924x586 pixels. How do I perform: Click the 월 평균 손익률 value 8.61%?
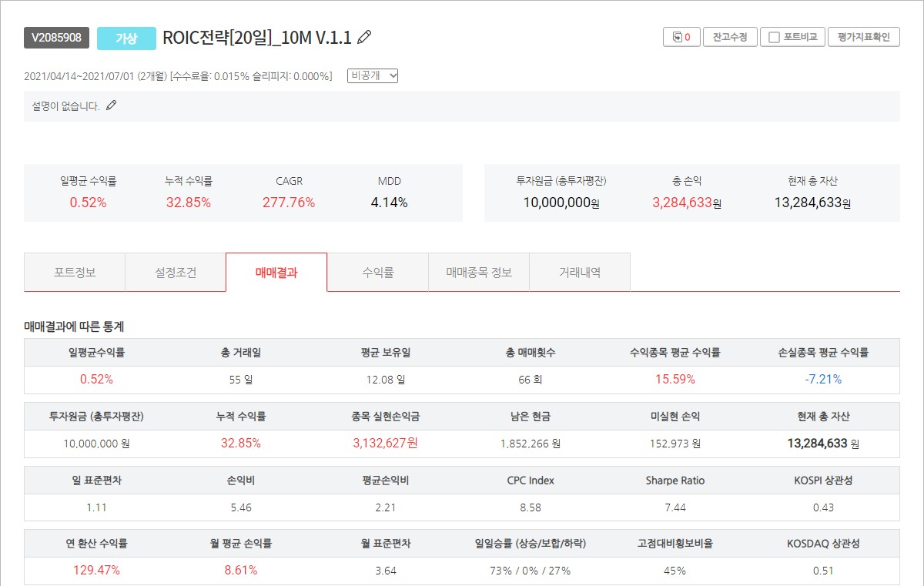coord(241,571)
